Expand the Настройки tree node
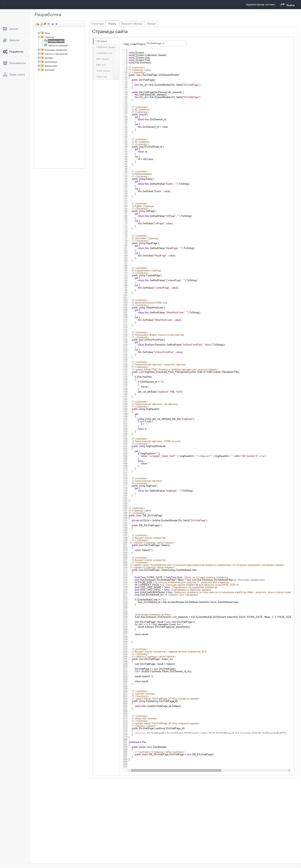301x868 pixels. pos(39,70)
